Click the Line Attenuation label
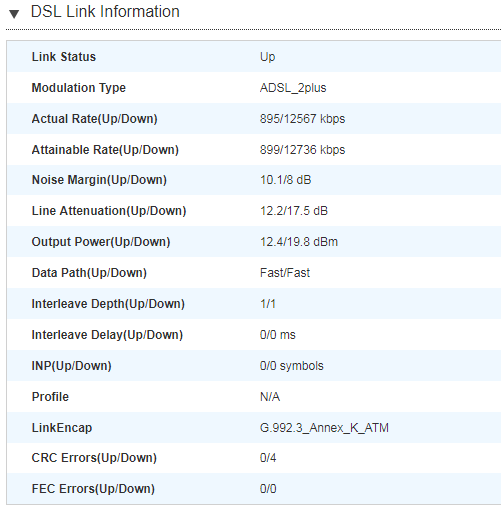Screen dimensions: 501x509 [x=109, y=211]
